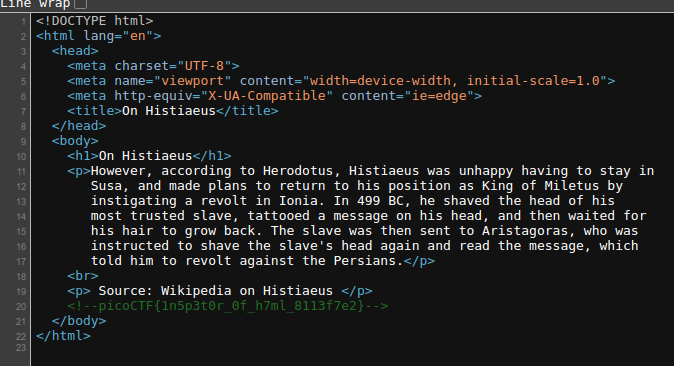
Task: Click On Histiaeus text inside h1 tag
Action: click(x=145, y=157)
